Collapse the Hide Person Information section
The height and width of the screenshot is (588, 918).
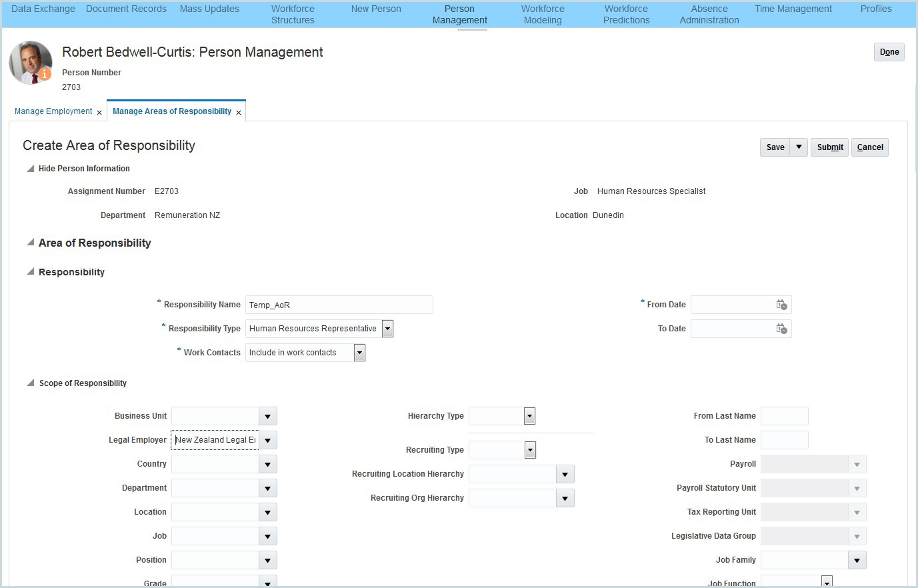(x=30, y=169)
